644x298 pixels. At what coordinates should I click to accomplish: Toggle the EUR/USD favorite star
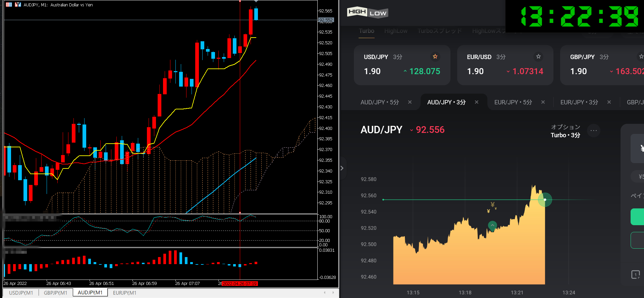[x=538, y=56]
